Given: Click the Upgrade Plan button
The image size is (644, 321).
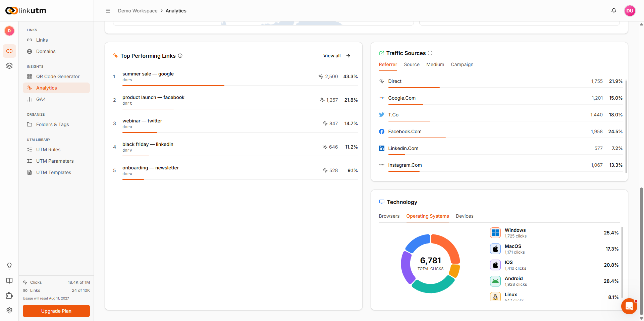Looking at the screenshot, I should click(56, 311).
